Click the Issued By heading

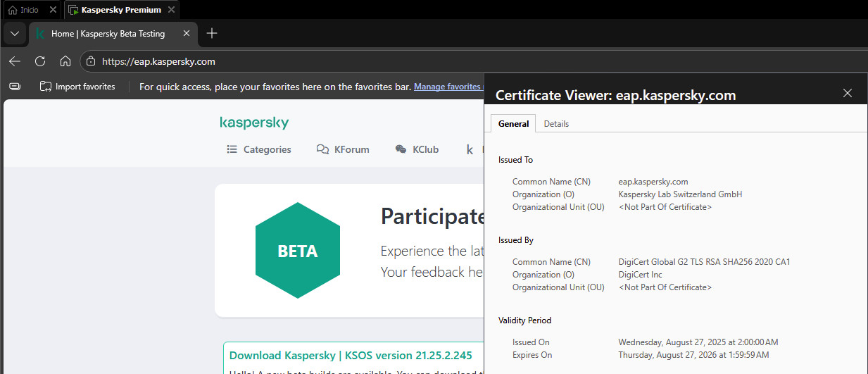click(516, 240)
